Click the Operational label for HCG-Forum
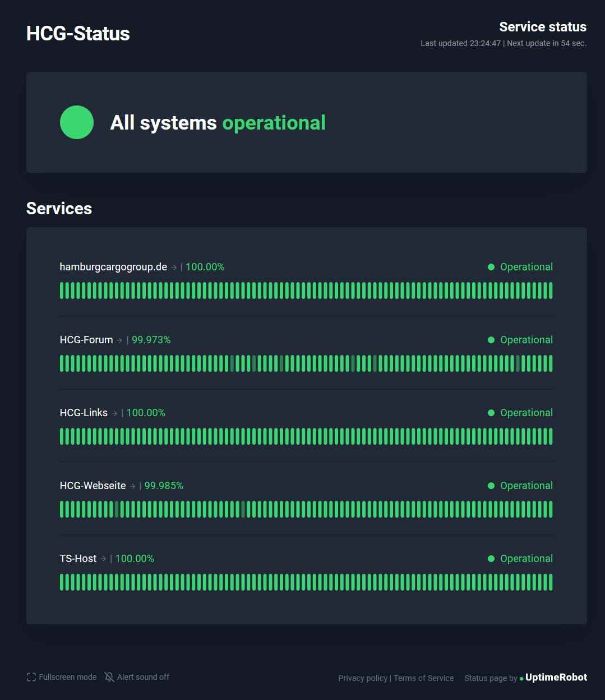The width and height of the screenshot is (605, 700). 527,340
